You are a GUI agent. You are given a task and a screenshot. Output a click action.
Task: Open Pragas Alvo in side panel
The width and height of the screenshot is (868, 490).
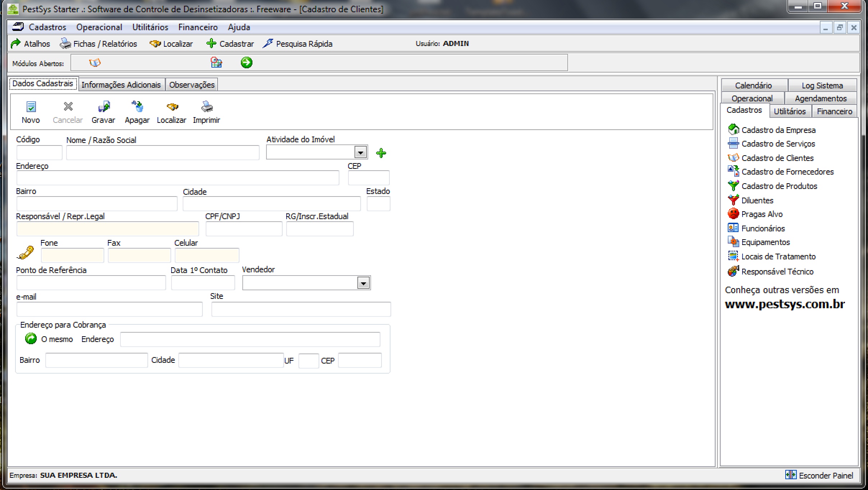tap(755, 214)
